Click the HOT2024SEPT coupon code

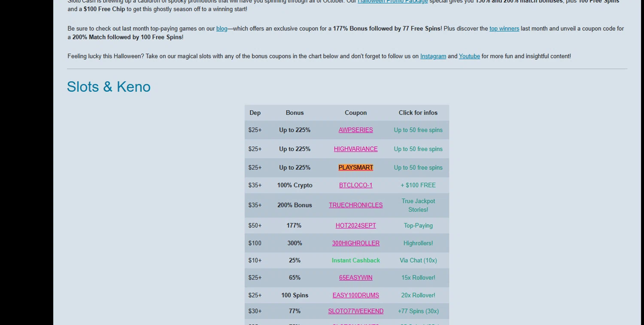pos(355,226)
